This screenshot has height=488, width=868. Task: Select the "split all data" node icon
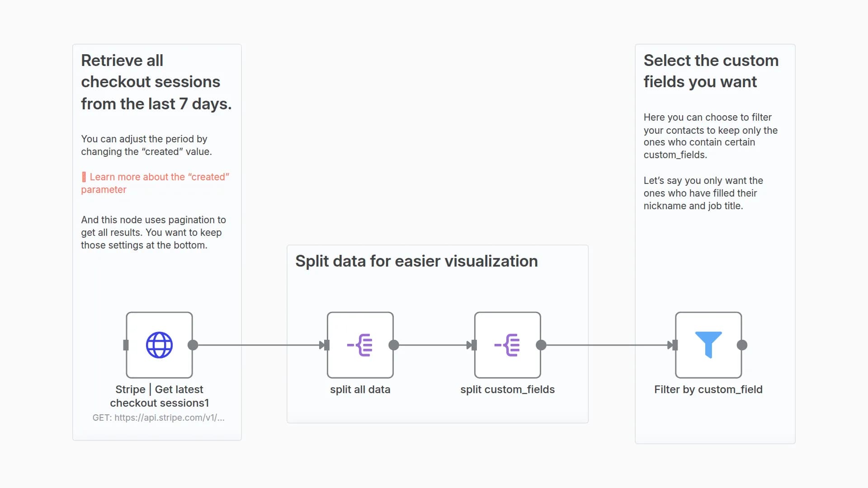tap(360, 345)
